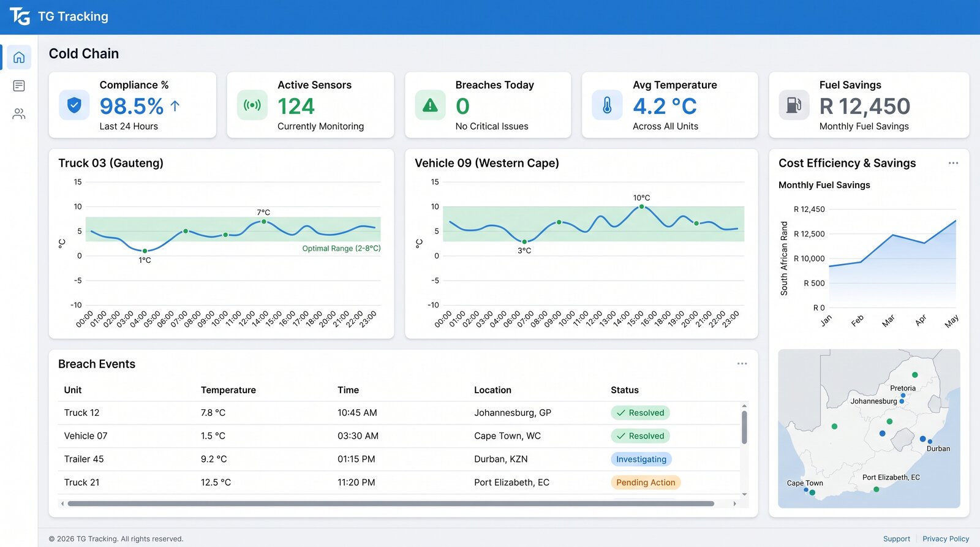980x547 pixels.
Task: Click the Breaches Today warning icon
Action: [430, 105]
